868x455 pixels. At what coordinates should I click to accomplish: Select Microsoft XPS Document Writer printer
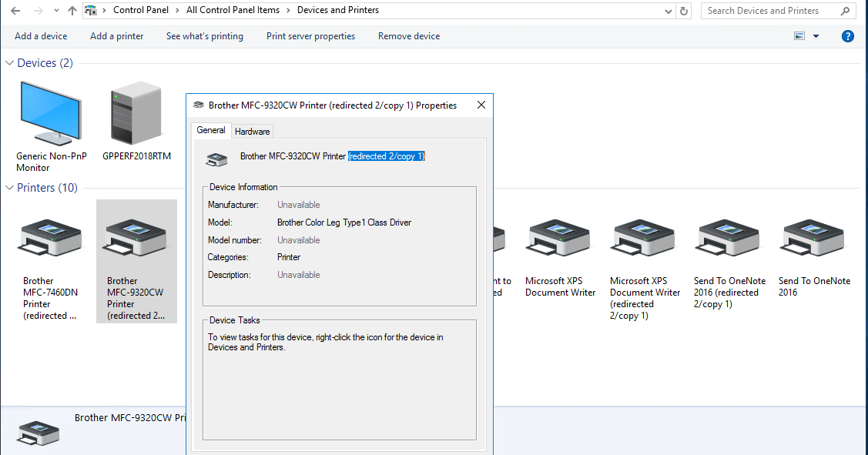[x=560, y=257]
